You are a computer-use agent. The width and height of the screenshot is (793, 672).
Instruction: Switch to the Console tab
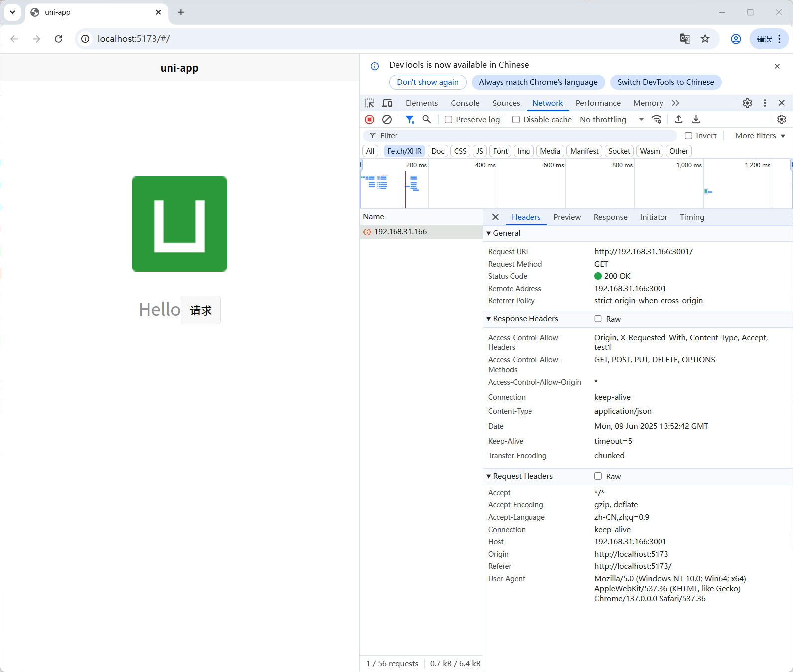point(465,103)
